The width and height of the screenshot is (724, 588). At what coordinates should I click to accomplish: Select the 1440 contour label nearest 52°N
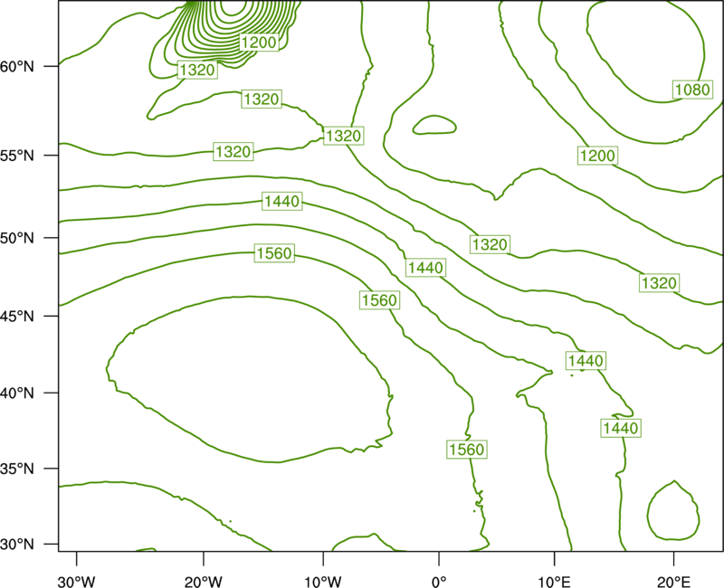pyautogui.click(x=282, y=201)
